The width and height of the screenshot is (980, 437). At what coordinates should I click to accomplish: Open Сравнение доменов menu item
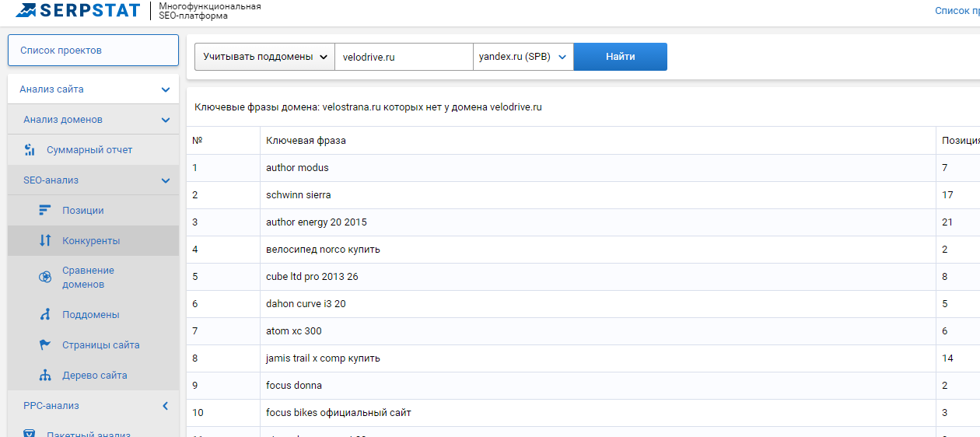pos(89,278)
